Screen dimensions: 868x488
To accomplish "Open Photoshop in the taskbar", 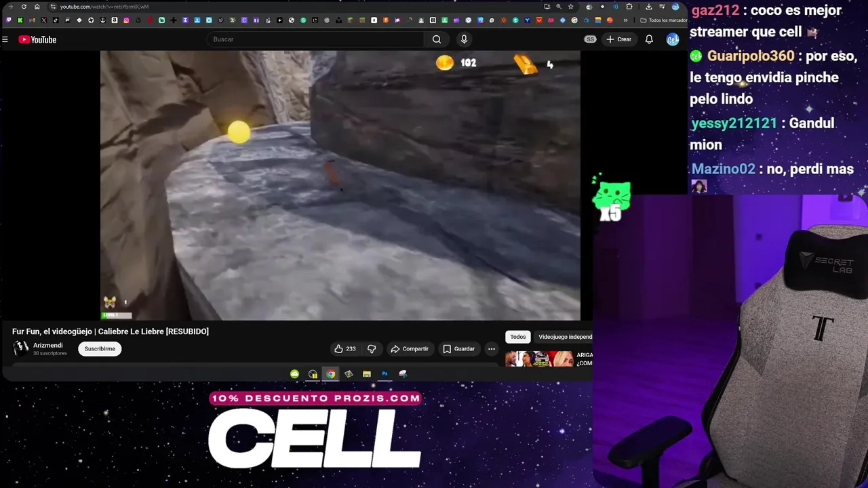I will (x=384, y=374).
